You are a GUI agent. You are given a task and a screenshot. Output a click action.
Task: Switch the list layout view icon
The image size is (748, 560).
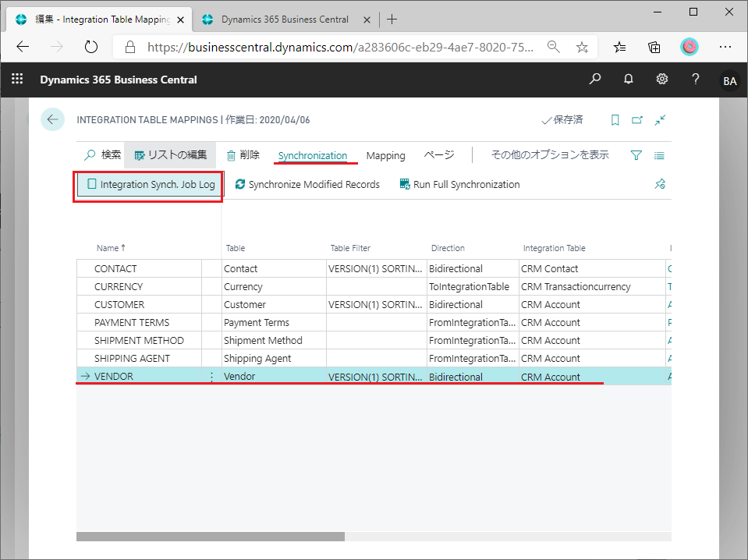point(659,155)
